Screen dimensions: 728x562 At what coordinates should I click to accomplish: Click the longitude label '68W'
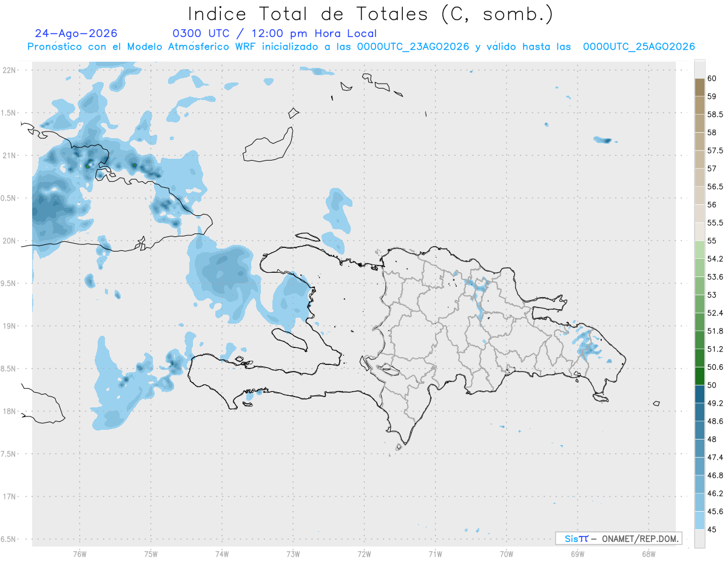coord(649,554)
